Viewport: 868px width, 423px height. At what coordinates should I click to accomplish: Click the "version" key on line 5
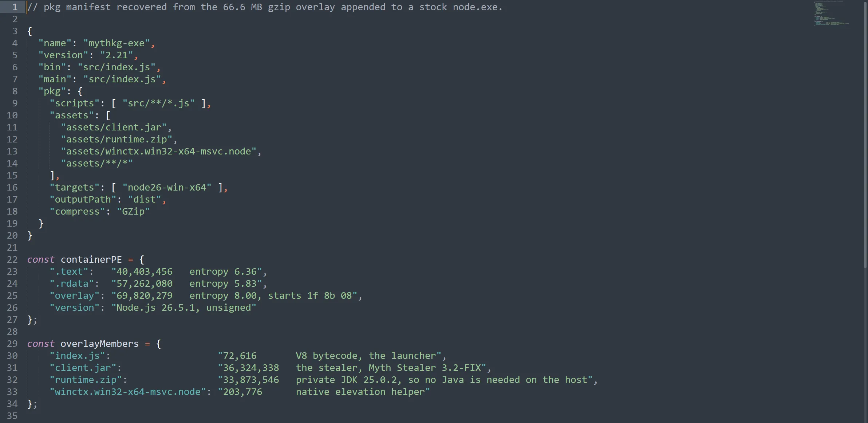click(63, 55)
